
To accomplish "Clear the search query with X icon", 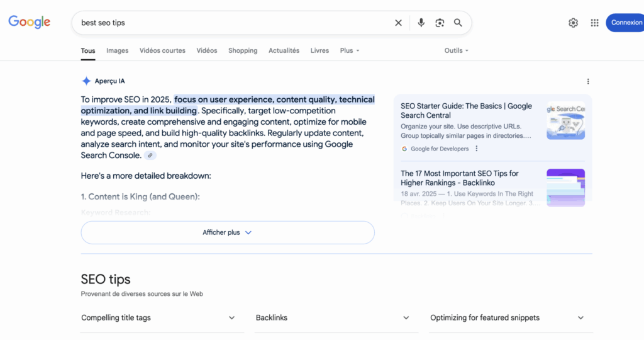I will tap(398, 23).
